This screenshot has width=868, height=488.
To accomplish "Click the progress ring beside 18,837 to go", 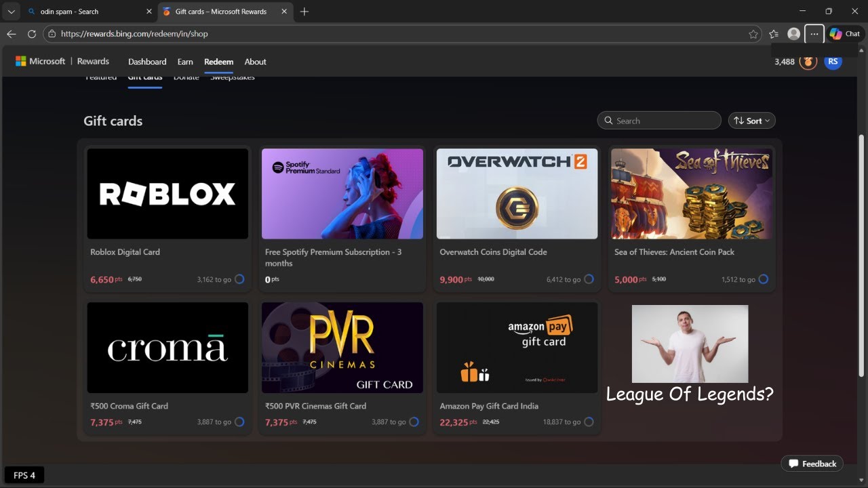I will pyautogui.click(x=589, y=422).
